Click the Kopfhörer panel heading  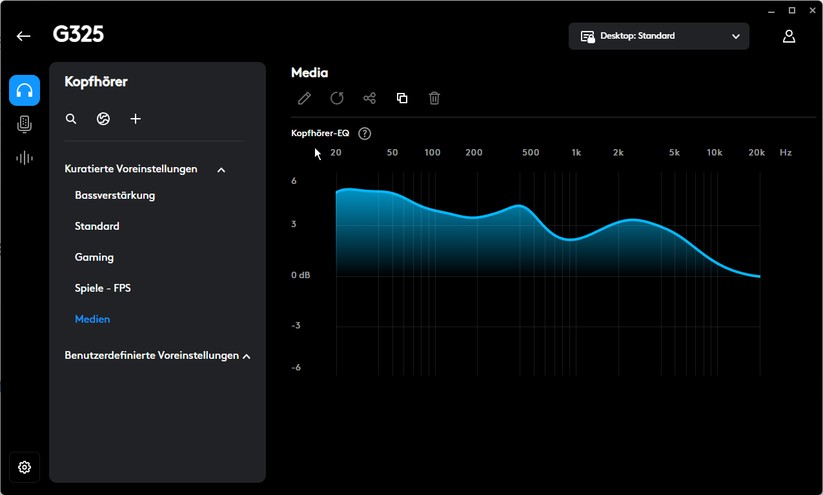pos(96,82)
